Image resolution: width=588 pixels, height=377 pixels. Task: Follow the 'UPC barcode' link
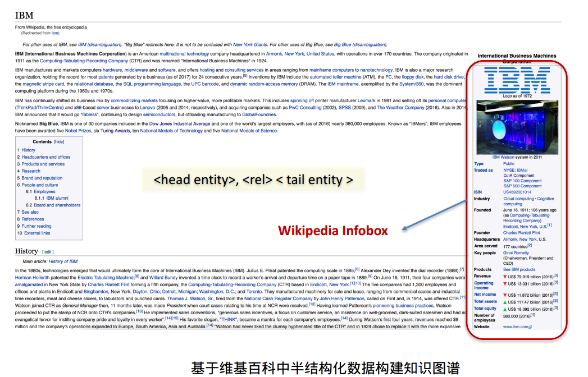(205, 84)
